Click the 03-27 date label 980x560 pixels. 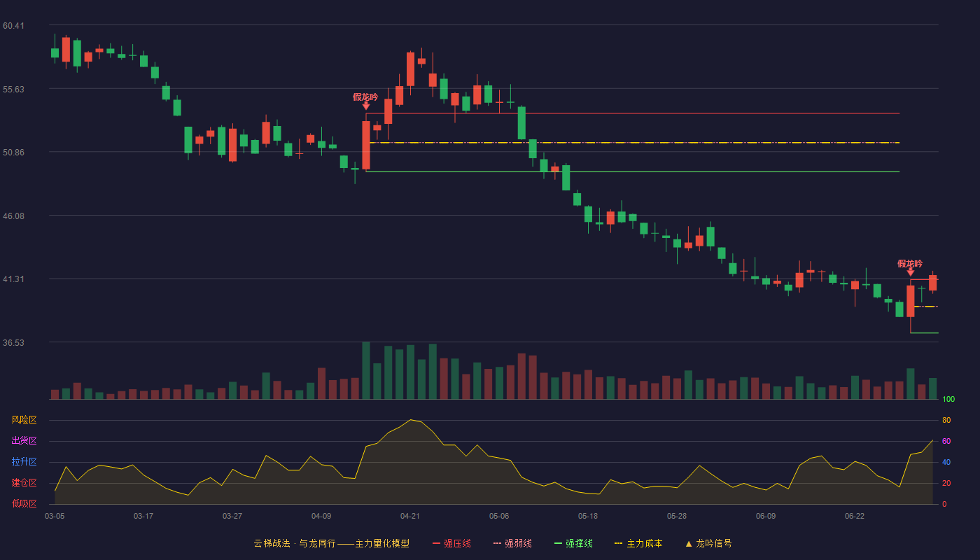[232, 516]
